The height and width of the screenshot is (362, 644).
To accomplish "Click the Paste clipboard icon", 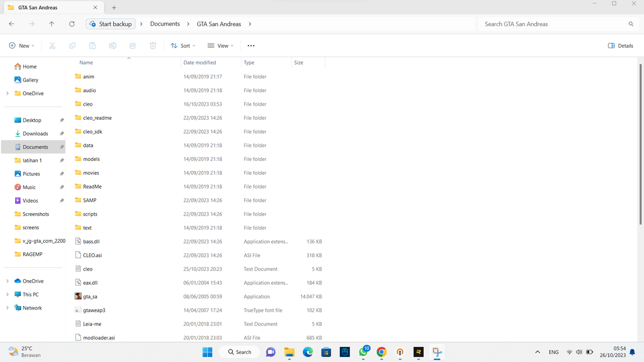I will click(x=93, y=46).
